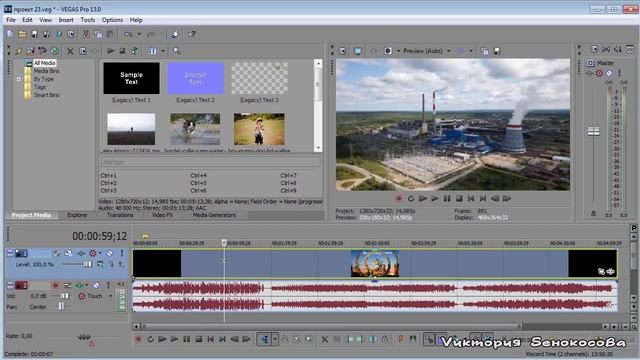Toggle Preview on External Monitor icon

[x=358, y=51]
